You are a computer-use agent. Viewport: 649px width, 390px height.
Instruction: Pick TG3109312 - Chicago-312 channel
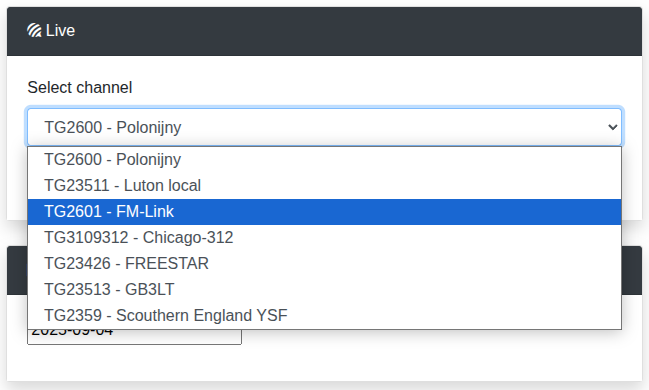click(324, 238)
